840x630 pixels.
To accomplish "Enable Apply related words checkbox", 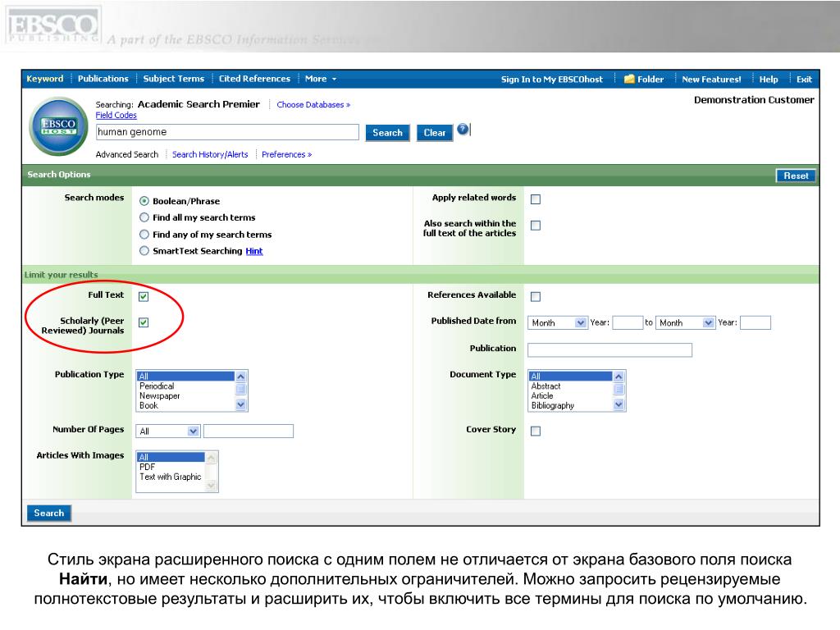I will tap(535, 199).
